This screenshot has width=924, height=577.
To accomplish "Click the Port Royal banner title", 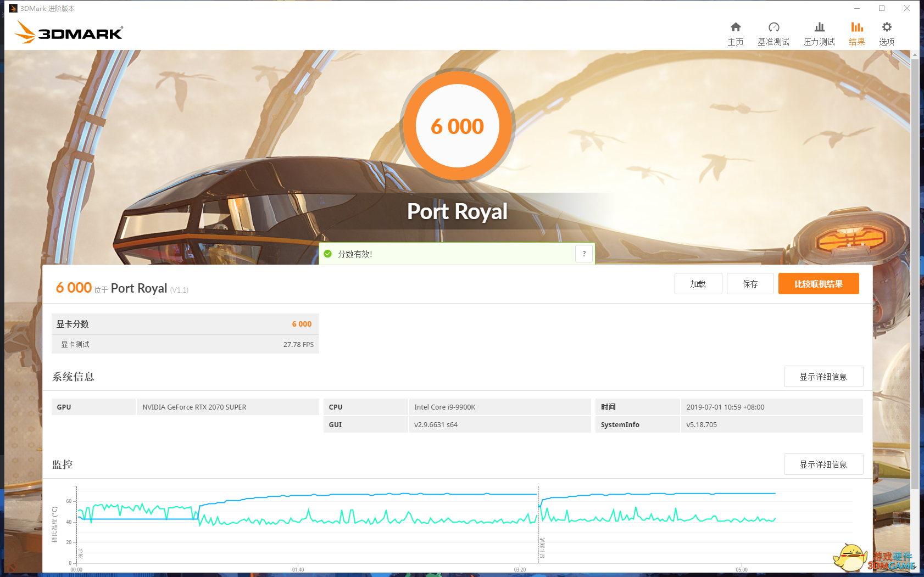I will click(457, 211).
